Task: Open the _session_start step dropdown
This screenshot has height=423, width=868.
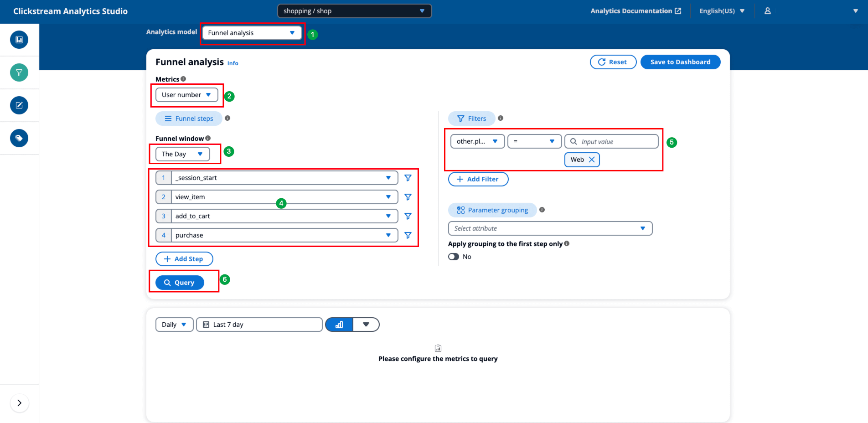Action: (x=284, y=178)
